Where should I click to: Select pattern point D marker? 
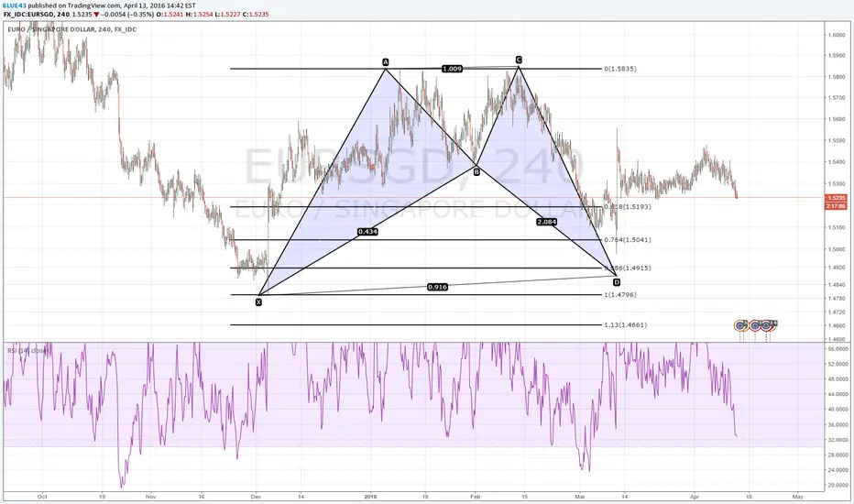(617, 282)
